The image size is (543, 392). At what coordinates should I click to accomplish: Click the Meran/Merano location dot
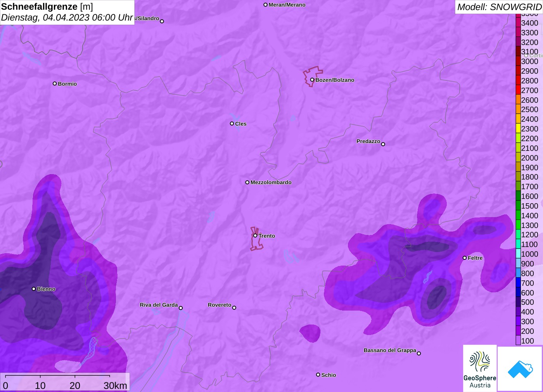(266, 5)
